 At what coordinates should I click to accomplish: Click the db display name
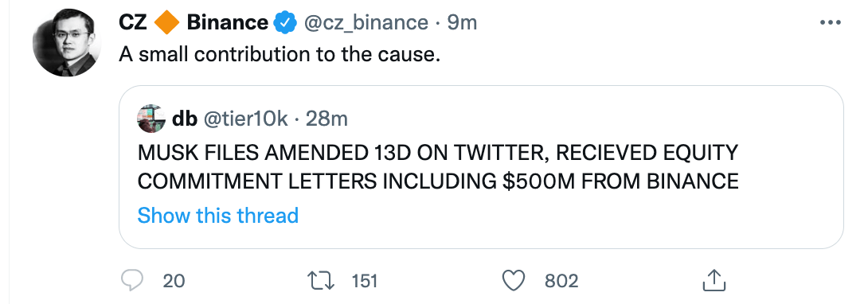(185, 119)
